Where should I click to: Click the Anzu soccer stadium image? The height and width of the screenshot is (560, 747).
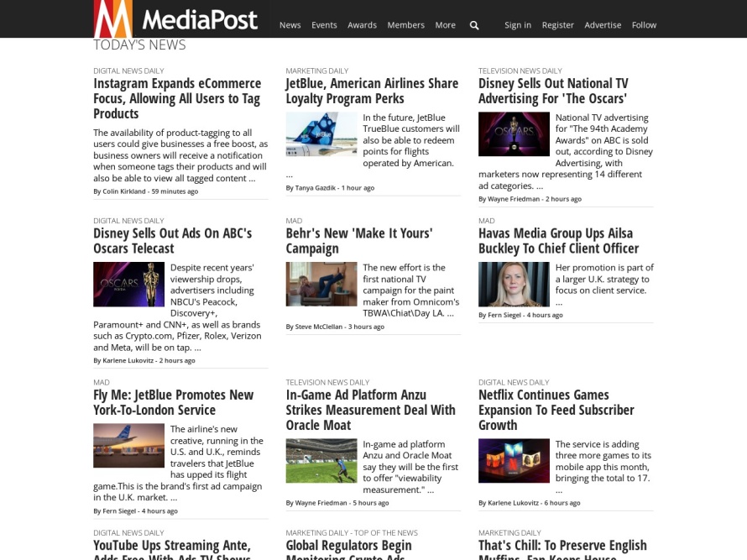tap(321, 462)
